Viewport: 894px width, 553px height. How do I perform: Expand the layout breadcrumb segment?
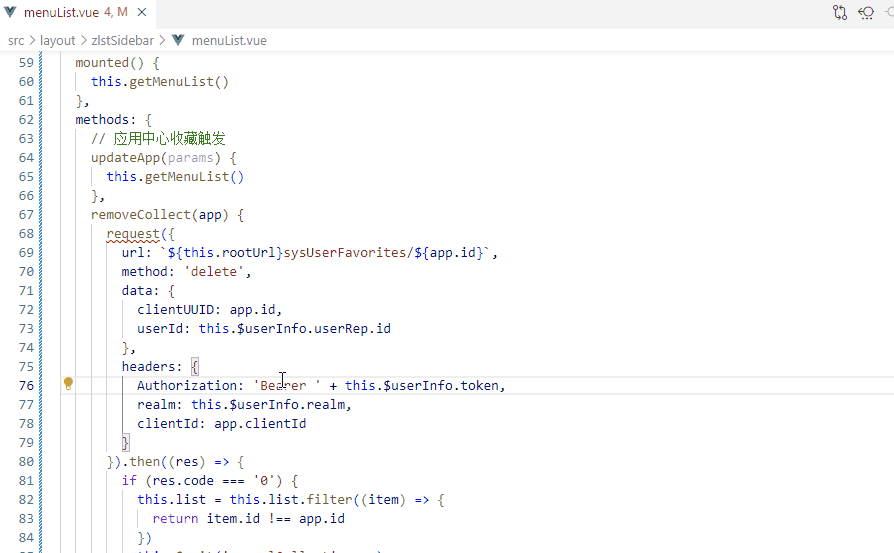pos(57,41)
